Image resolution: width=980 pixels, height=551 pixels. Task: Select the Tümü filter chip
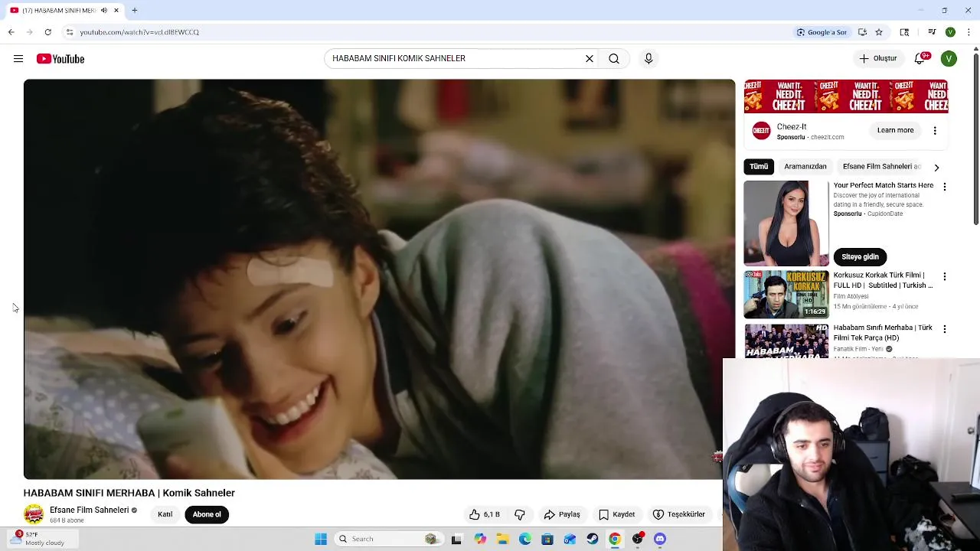[x=759, y=167]
